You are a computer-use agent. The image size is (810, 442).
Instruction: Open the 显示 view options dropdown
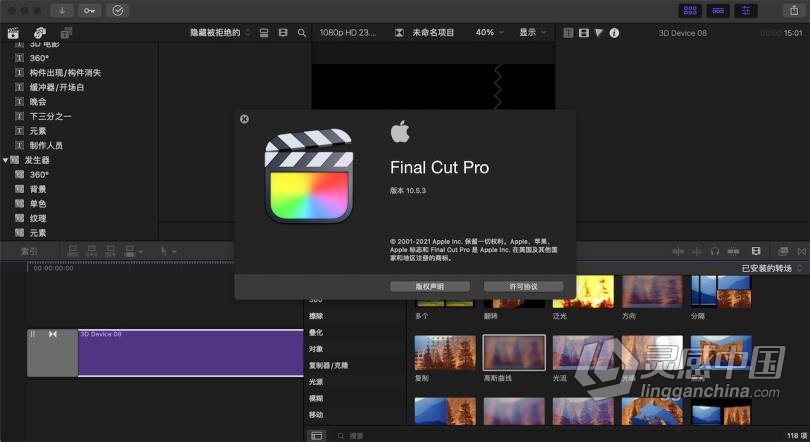[x=533, y=33]
